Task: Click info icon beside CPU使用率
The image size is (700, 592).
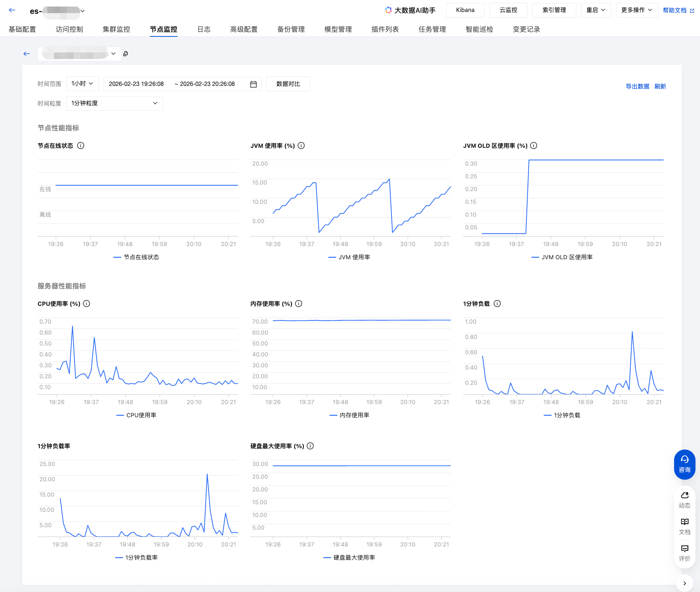Action: pos(87,304)
